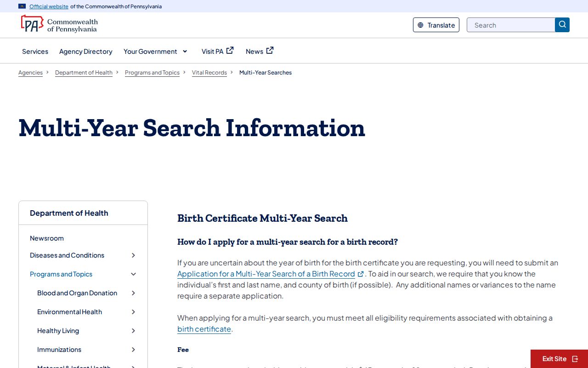Open Application for Multi-Year Search of Birth Record link
This screenshot has height=368, width=588.
click(x=266, y=274)
